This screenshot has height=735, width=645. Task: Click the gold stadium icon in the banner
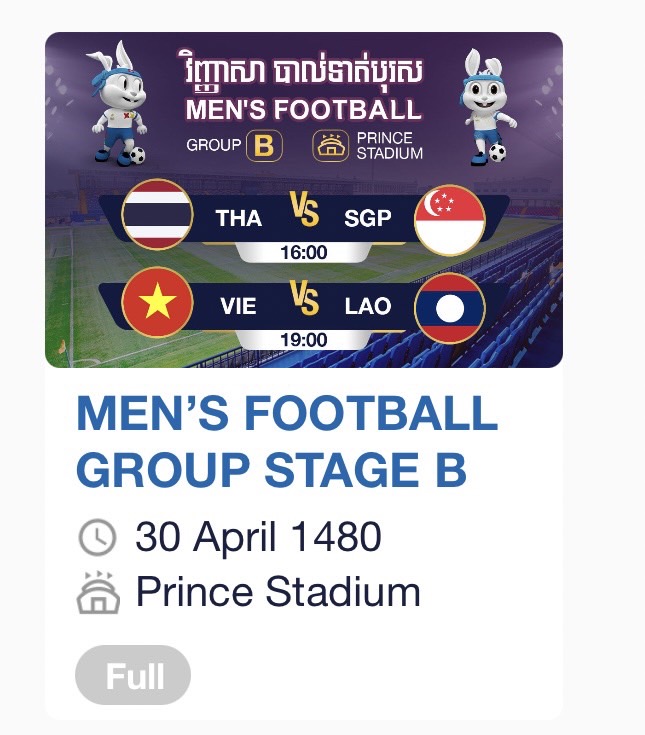(330, 146)
